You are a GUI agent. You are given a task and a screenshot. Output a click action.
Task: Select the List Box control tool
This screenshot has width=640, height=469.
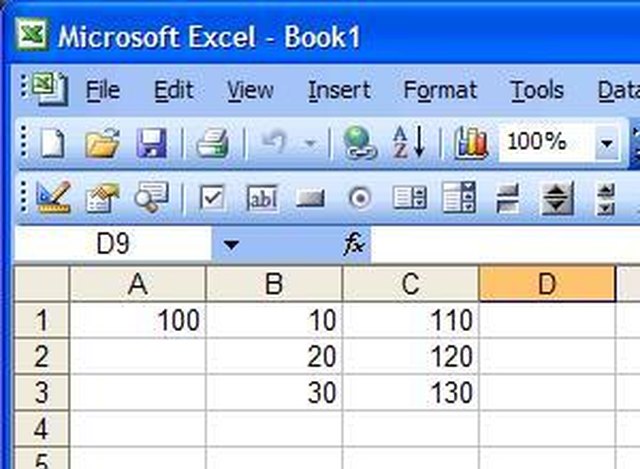(410, 198)
